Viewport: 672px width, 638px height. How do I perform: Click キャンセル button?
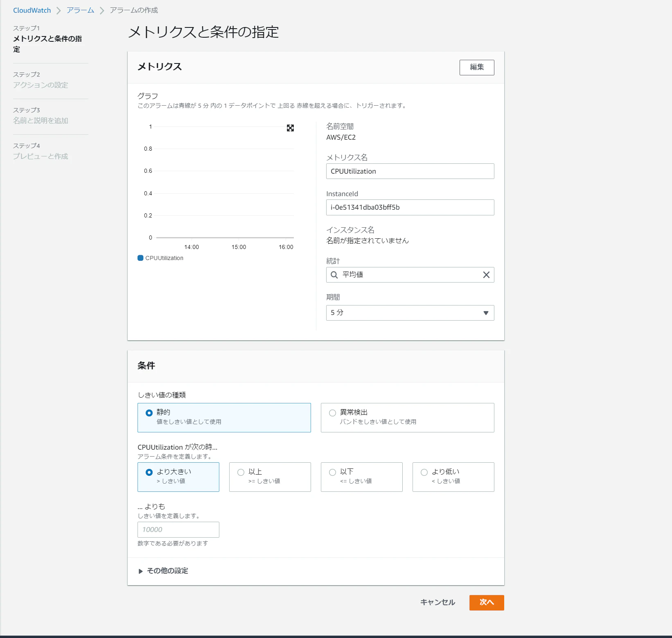coord(437,602)
